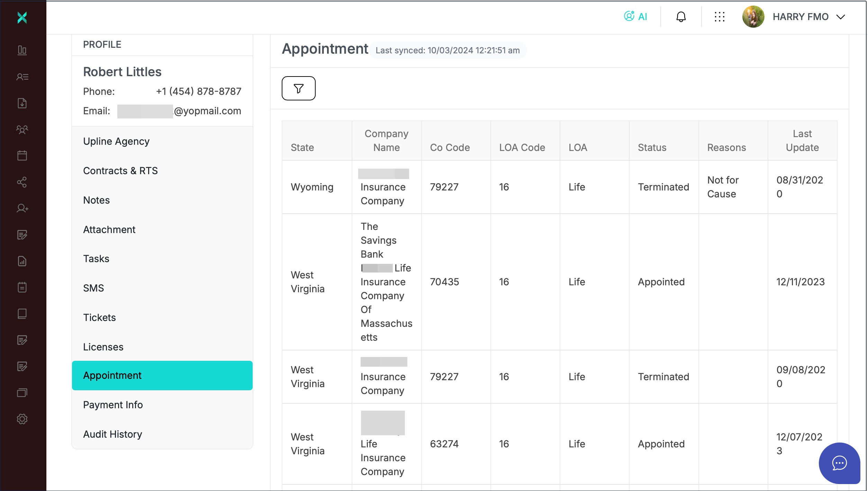Screen dimensions: 868x491
Task: Click the Last Update column header
Action: (802, 141)
